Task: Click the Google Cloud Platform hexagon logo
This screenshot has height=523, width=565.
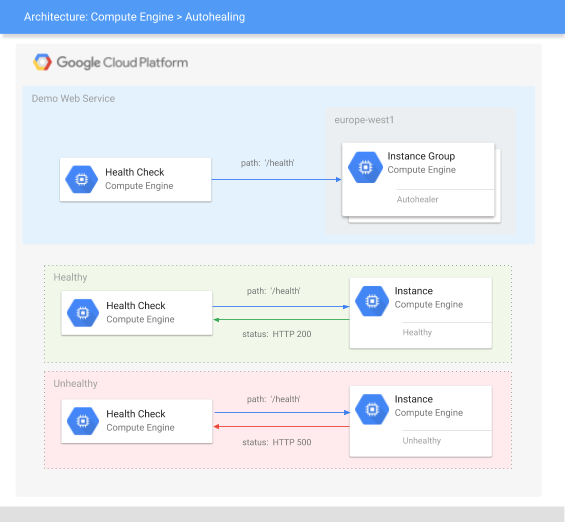Action: 43,62
